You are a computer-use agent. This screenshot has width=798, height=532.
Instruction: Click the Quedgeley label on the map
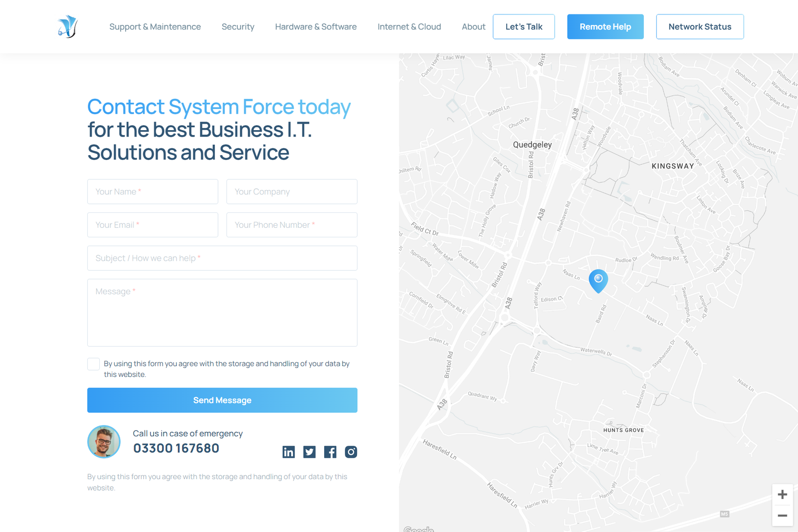pyautogui.click(x=532, y=145)
